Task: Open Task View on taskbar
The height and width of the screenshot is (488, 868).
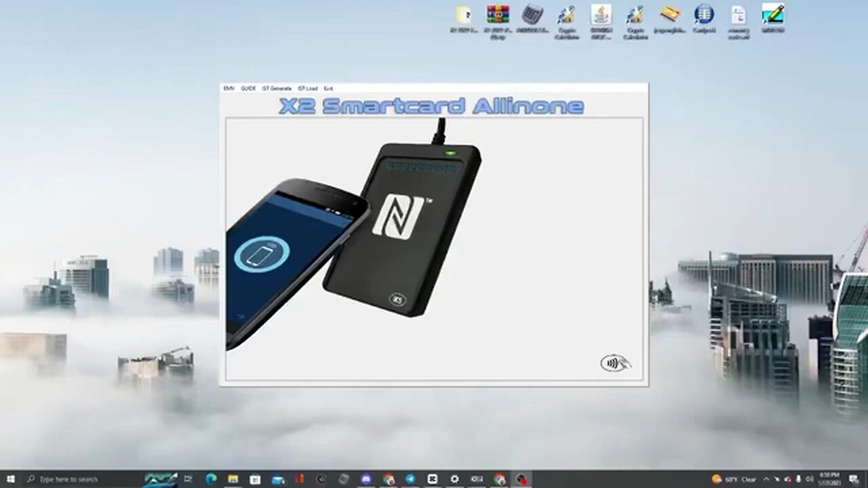Action: pos(188,479)
